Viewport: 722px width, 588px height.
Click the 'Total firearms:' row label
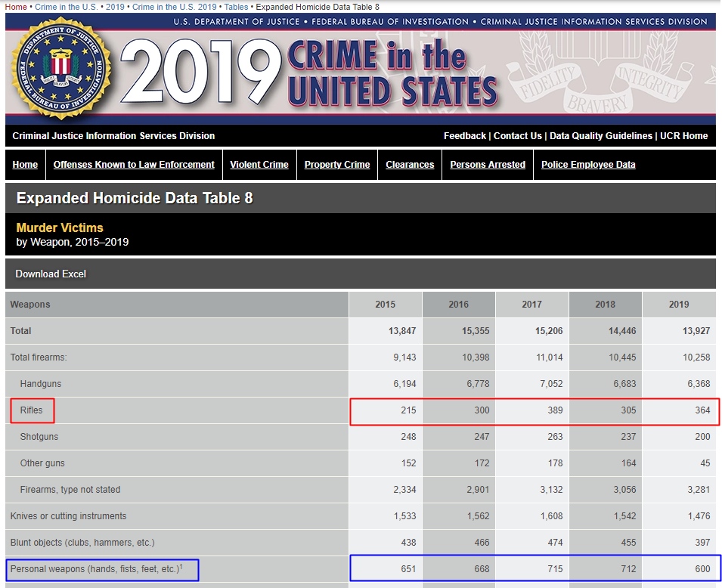(x=39, y=357)
